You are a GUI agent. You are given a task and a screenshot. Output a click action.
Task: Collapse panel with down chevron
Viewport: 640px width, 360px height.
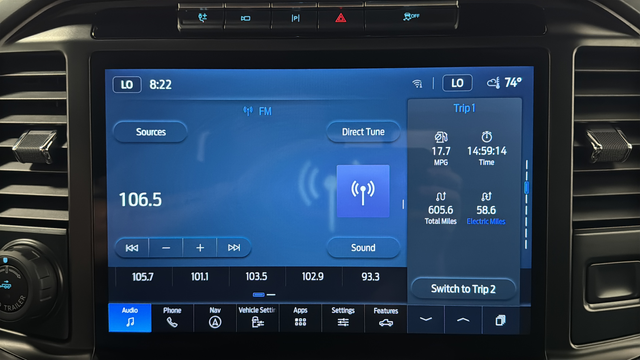click(426, 320)
